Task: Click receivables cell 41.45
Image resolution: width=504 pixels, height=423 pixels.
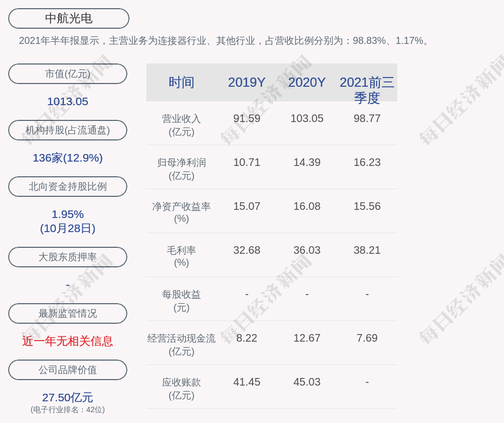Action: click(247, 382)
